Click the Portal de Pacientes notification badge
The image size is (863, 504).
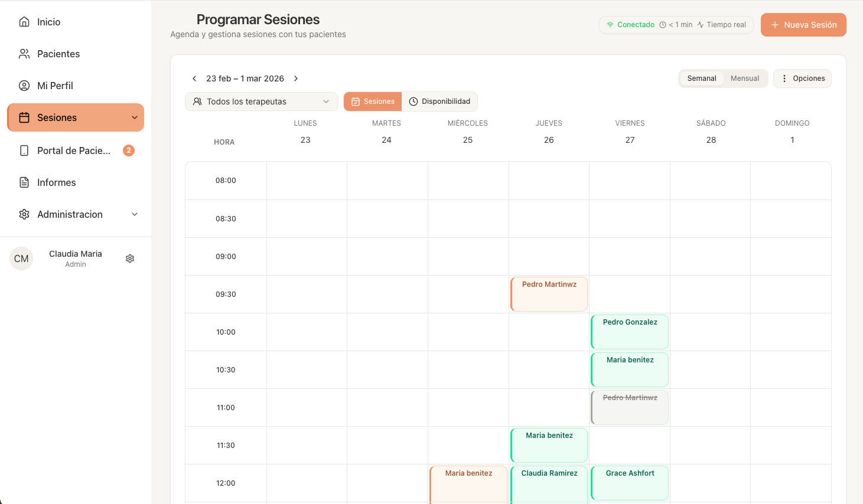(x=129, y=150)
